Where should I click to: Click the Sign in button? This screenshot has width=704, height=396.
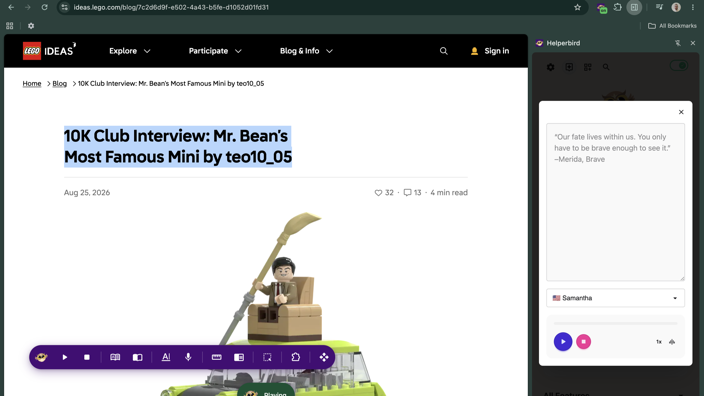[x=490, y=51]
